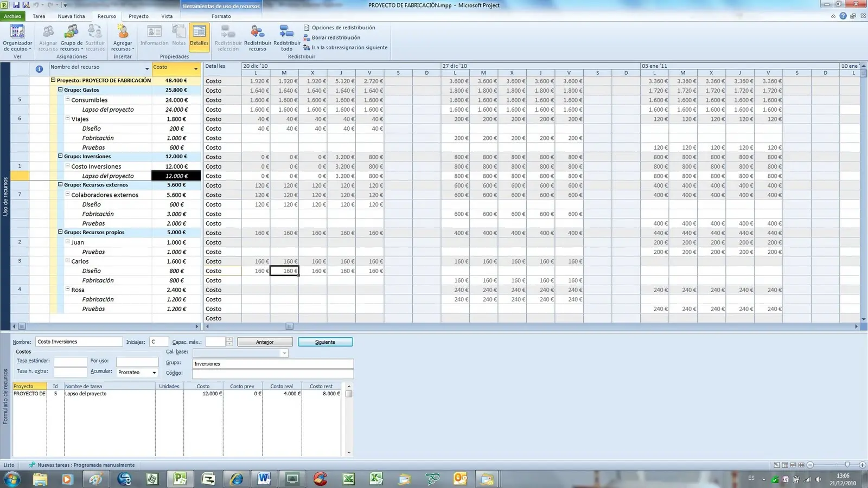Click the fourth view shortcut grid icon in status bar
868x488 pixels.
coord(801,465)
